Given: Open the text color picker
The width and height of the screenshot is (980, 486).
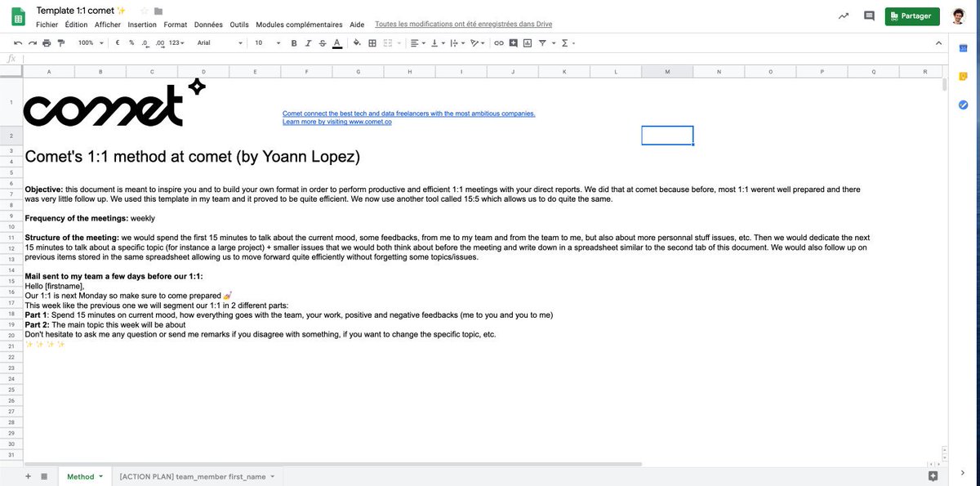Looking at the screenshot, I should tap(336, 43).
